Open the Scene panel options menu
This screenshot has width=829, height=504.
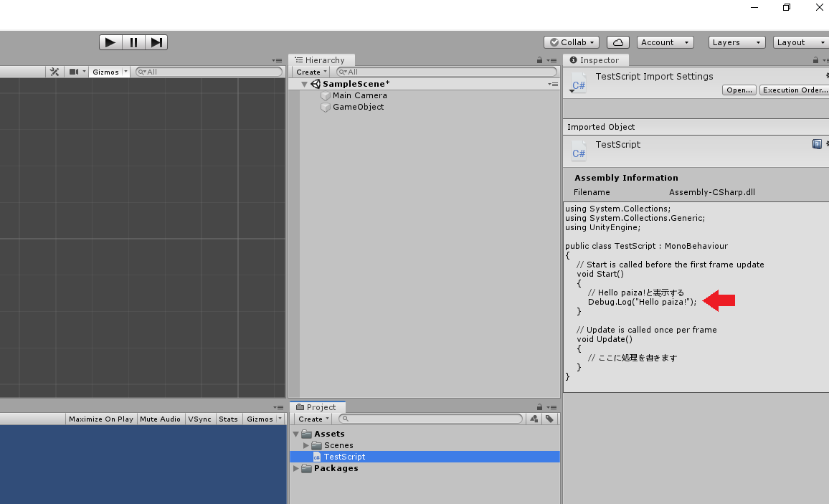tap(277, 60)
